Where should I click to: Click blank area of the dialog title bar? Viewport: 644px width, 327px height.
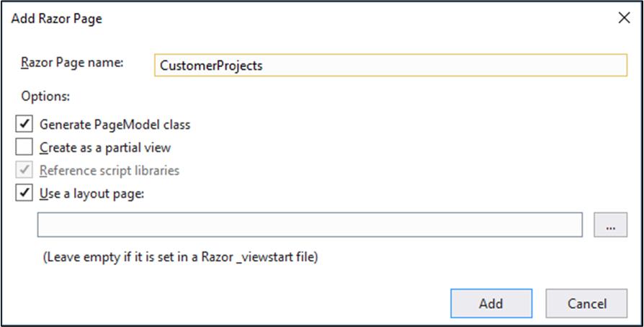click(x=357, y=19)
